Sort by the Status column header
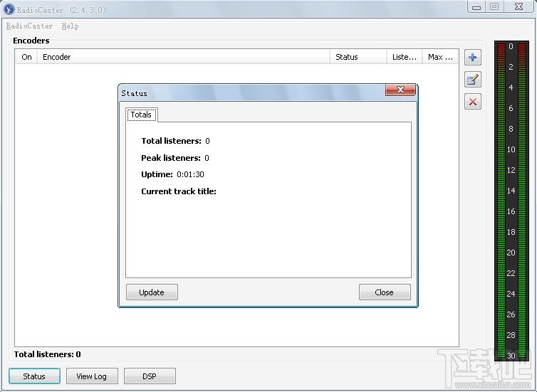 coord(358,57)
